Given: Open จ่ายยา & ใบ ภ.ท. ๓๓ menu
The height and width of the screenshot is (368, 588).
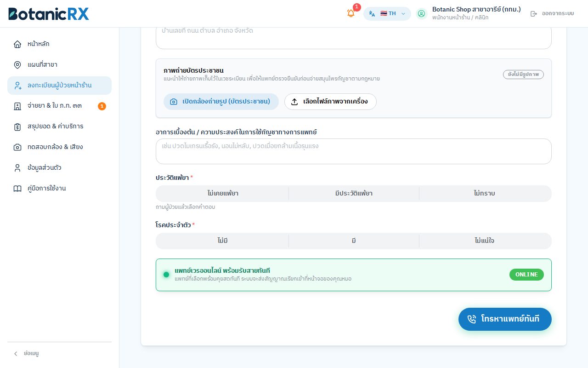Looking at the screenshot, I should coord(59,106).
